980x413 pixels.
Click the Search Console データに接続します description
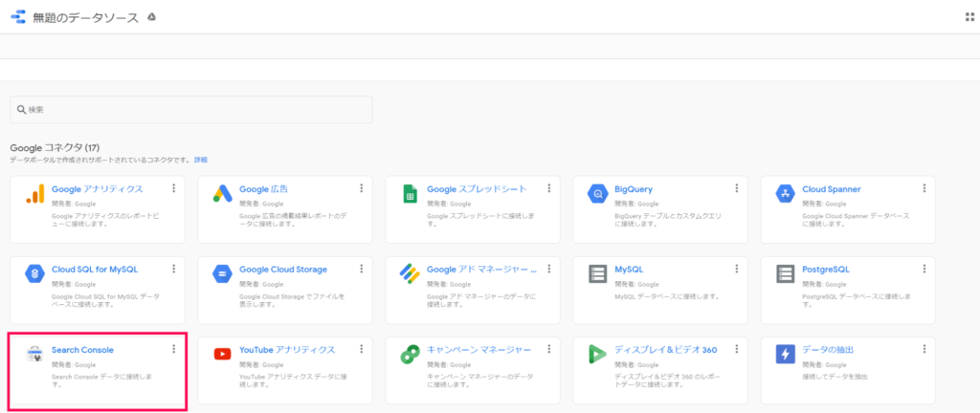tap(101, 380)
